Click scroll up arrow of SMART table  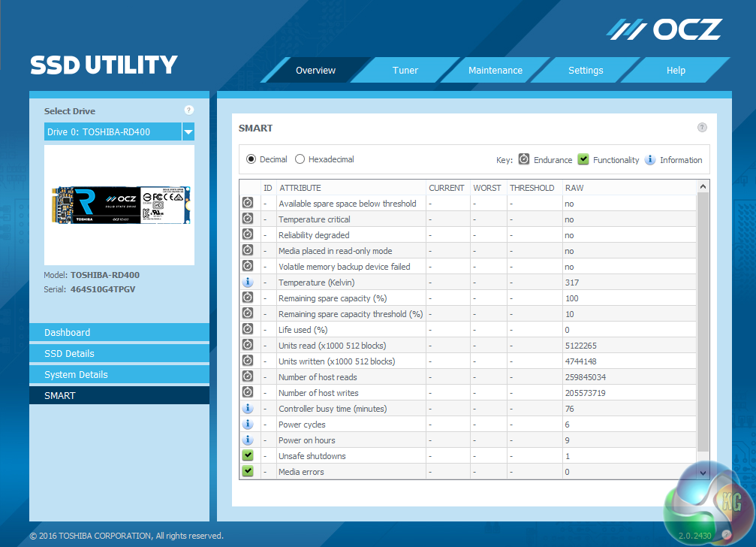pyautogui.click(x=703, y=186)
